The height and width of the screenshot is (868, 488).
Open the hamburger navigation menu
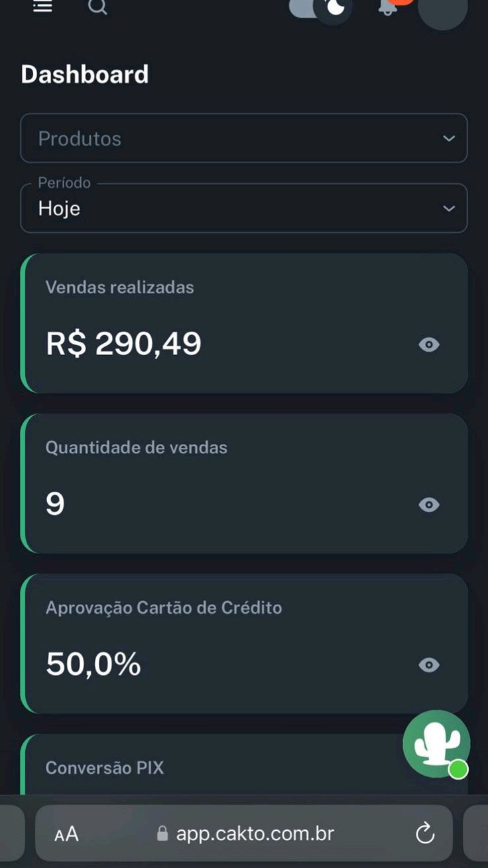tap(43, 6)
